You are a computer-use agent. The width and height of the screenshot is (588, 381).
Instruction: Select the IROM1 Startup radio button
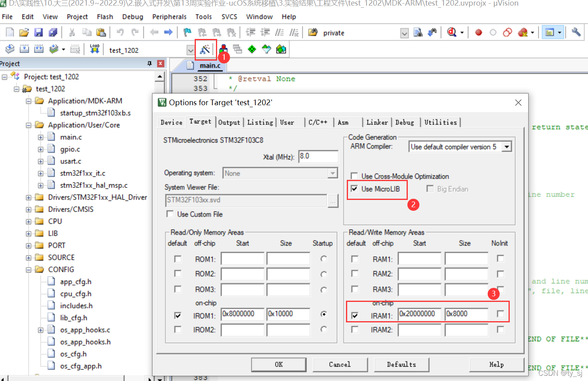pos(324,314)
